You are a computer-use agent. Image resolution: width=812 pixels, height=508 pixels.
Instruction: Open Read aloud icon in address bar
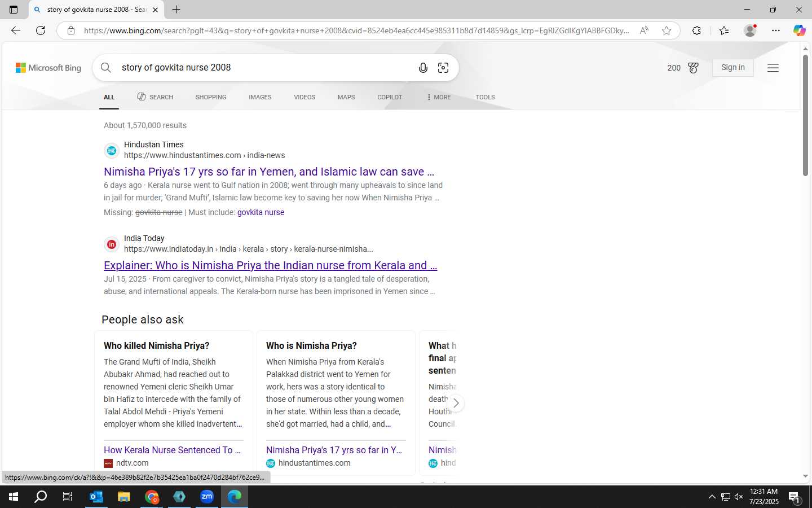[644, 30]
